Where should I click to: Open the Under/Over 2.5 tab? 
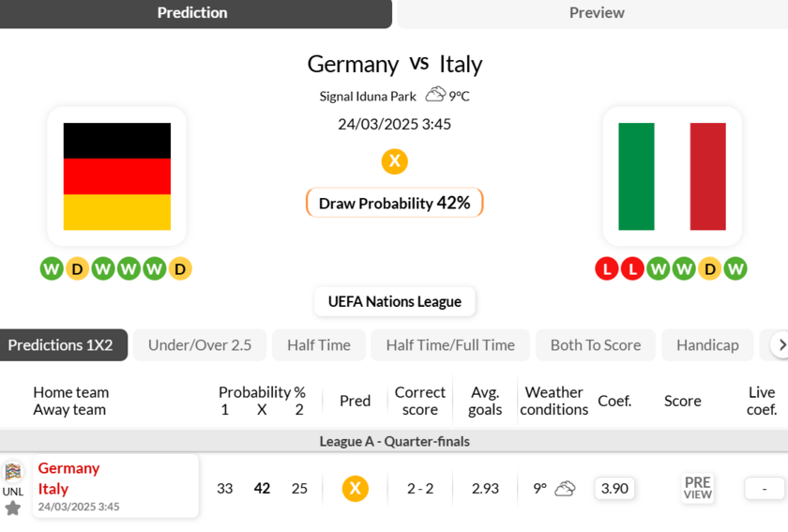click(x=200, y=345)
